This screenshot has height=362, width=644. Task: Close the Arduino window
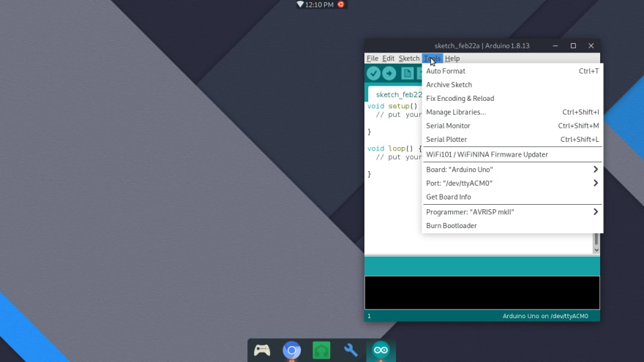[591, 45]
